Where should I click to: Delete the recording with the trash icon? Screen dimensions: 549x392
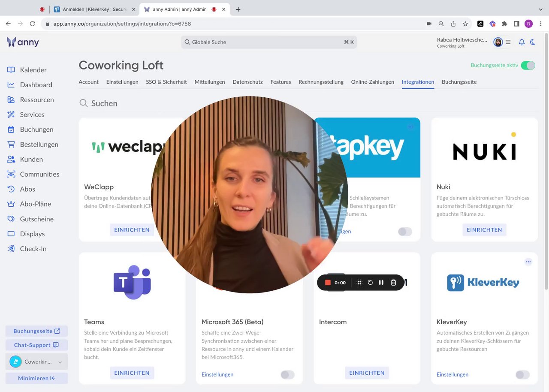[393, 283]
